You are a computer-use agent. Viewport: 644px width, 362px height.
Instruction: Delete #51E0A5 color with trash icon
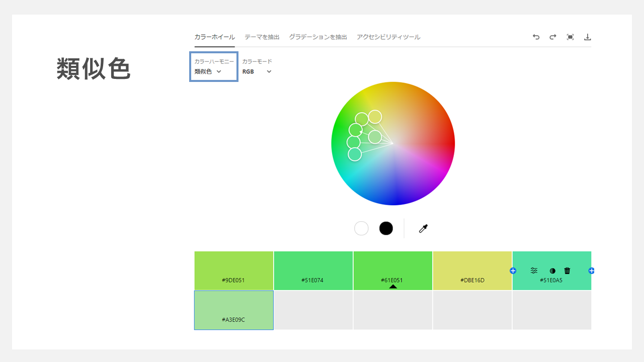tap(568, 270)
